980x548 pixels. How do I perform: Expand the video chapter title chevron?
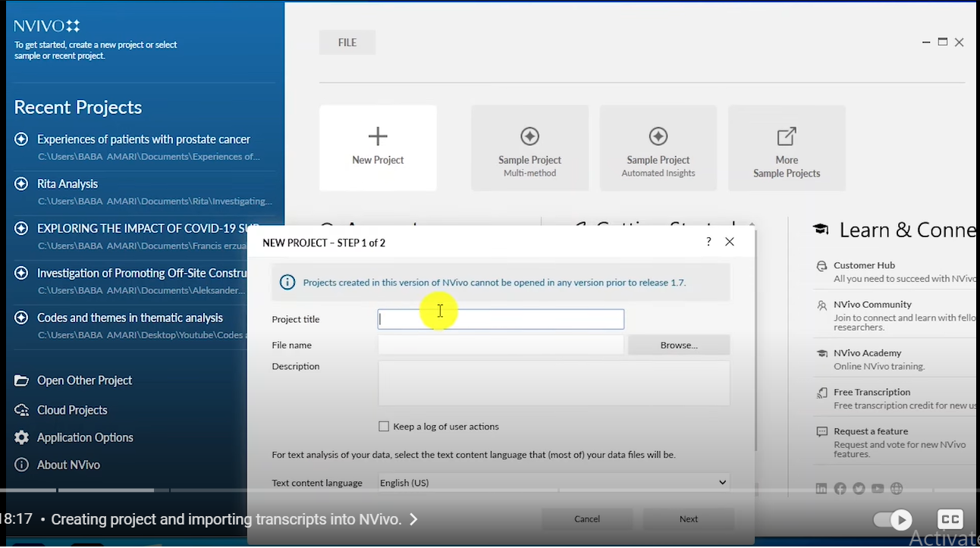(x=413, y=520)
